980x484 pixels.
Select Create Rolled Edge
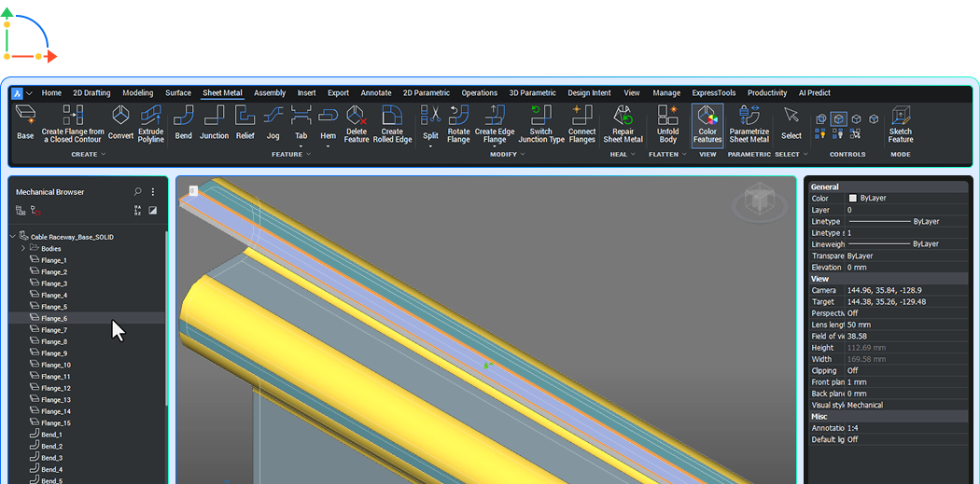[393, 124]
